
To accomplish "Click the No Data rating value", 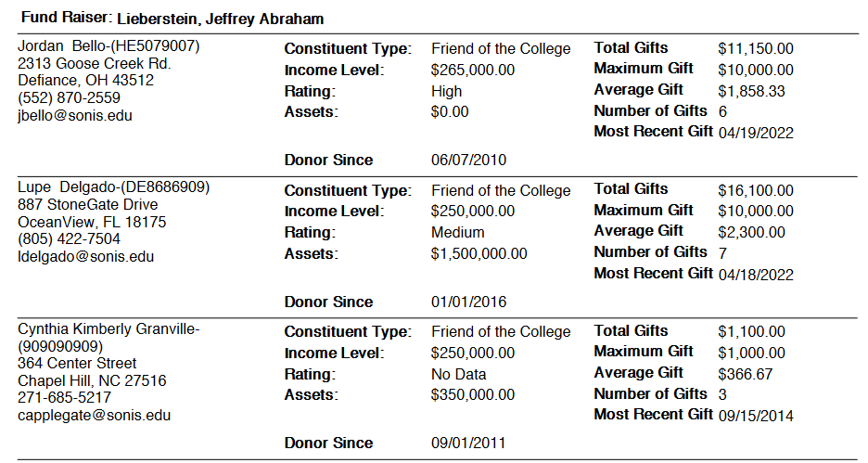I will point(458,375).
